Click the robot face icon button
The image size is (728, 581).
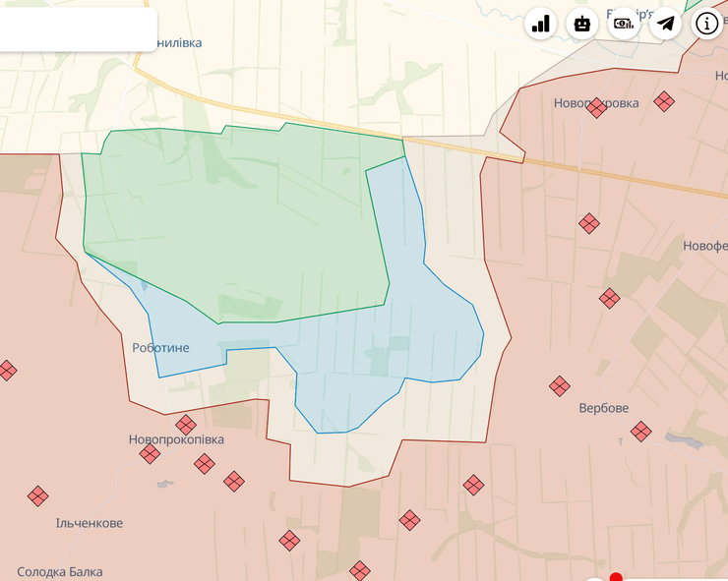coord(582,24)
